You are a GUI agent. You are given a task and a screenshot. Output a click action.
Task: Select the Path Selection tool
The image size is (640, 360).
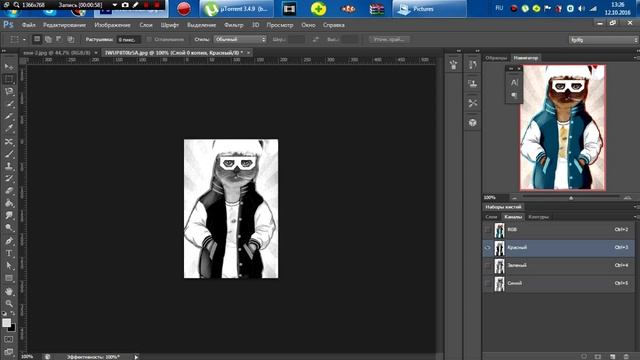point(9,266)
